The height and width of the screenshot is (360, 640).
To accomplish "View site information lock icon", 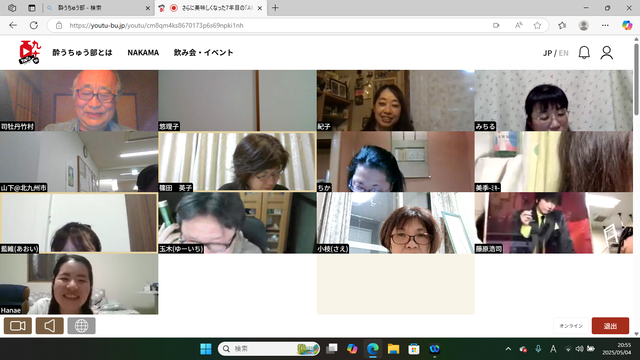I will [x=59, y=25].
